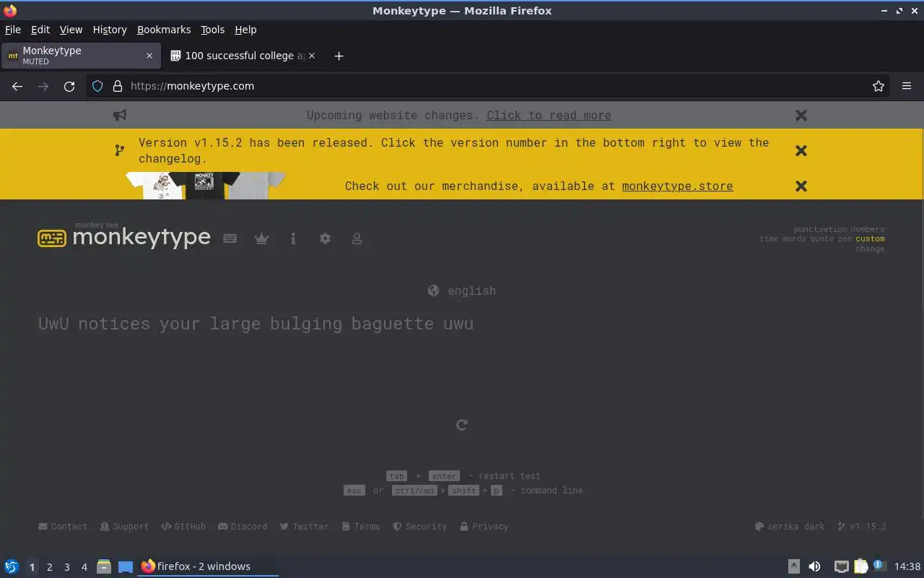Open the monkeytype.store link
This screenshot has height=578, width=924.
(677, 186)
